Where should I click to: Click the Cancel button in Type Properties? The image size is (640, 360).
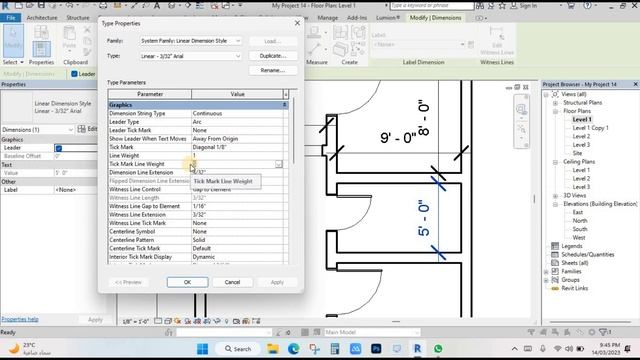(232, 282)
